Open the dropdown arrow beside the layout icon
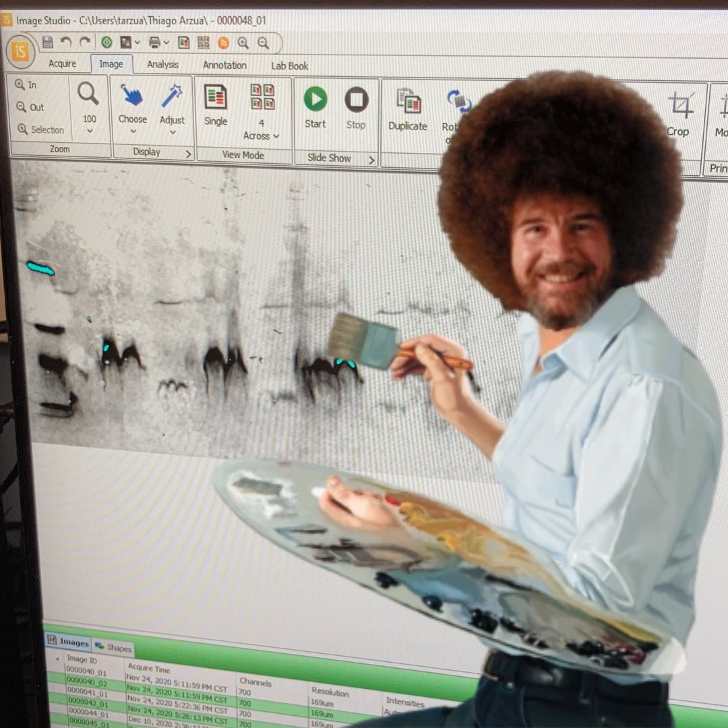The image size is (728, 728). [138, 42]
